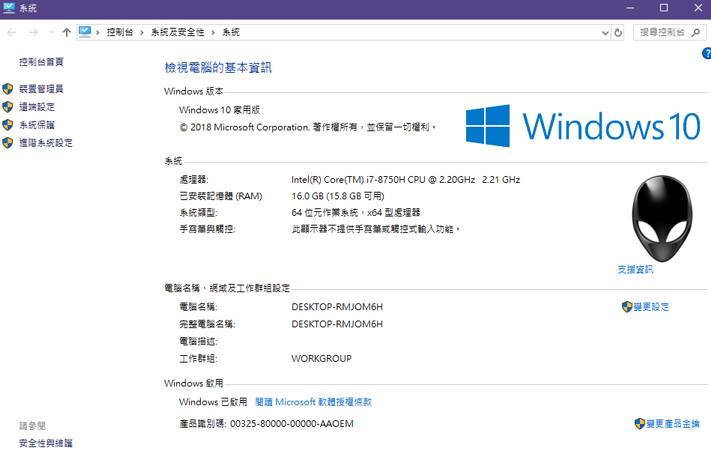Select product ID 00325-80000-00000-AAOEM
Image resolution: width=711 pixels, height=463 pixels.
pos(292,424)
